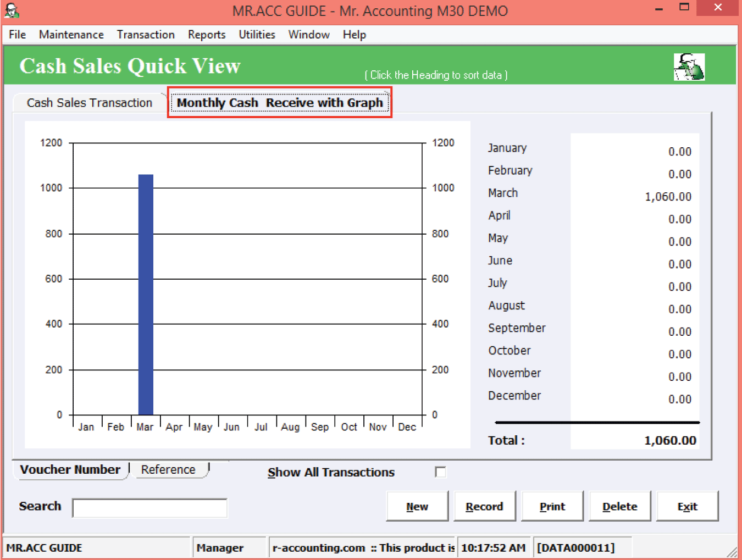Choose the Voucher Number search tab
This screenshot has width=742, height=560.
coord(70,470)
